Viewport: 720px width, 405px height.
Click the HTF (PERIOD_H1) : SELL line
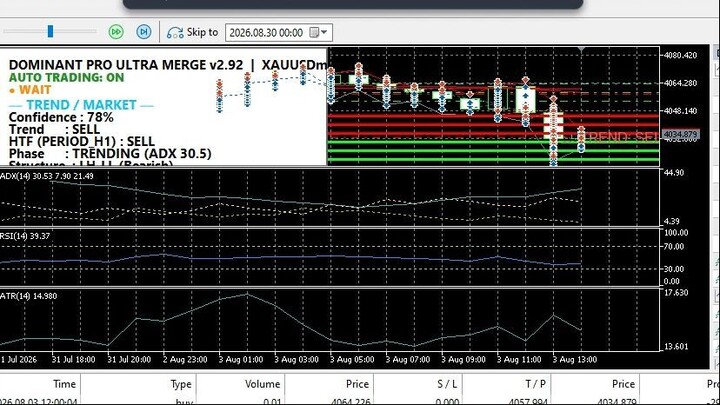click(x=82, y=141)
